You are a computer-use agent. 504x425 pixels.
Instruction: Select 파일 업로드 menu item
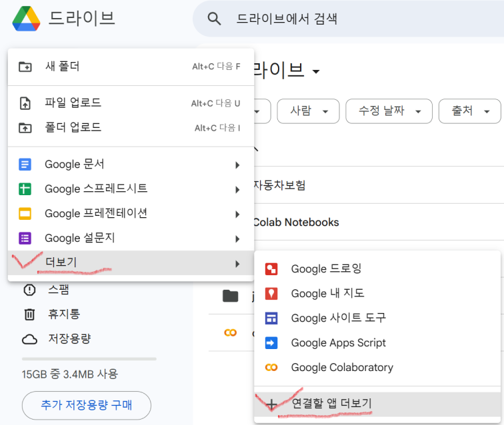click(131, 103)
